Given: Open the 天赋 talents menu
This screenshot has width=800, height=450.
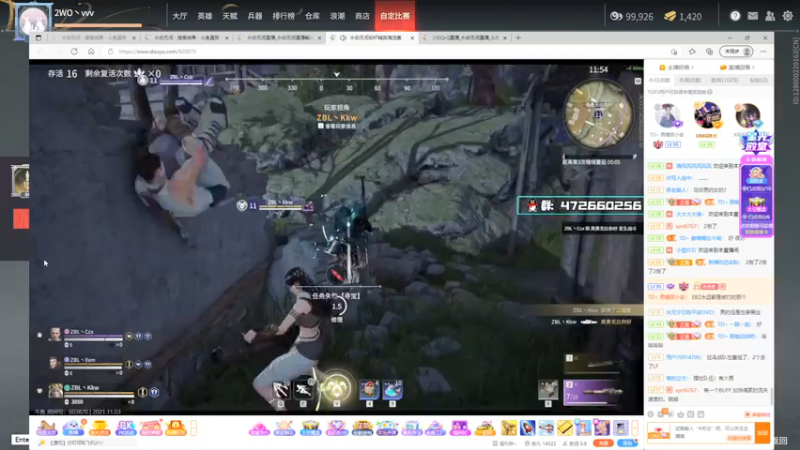Looking at the screenshot, I should 230,16.
